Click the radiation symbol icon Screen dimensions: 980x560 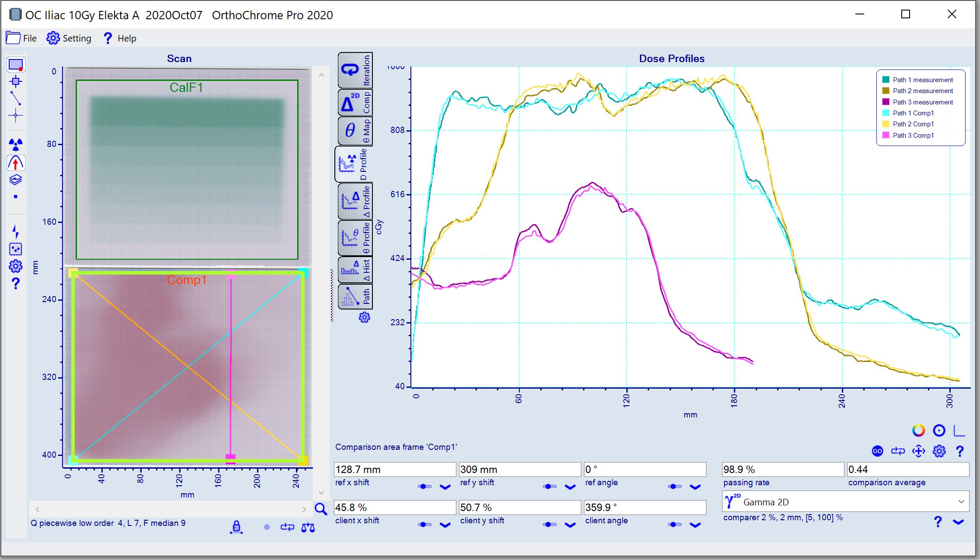[16, 144]
